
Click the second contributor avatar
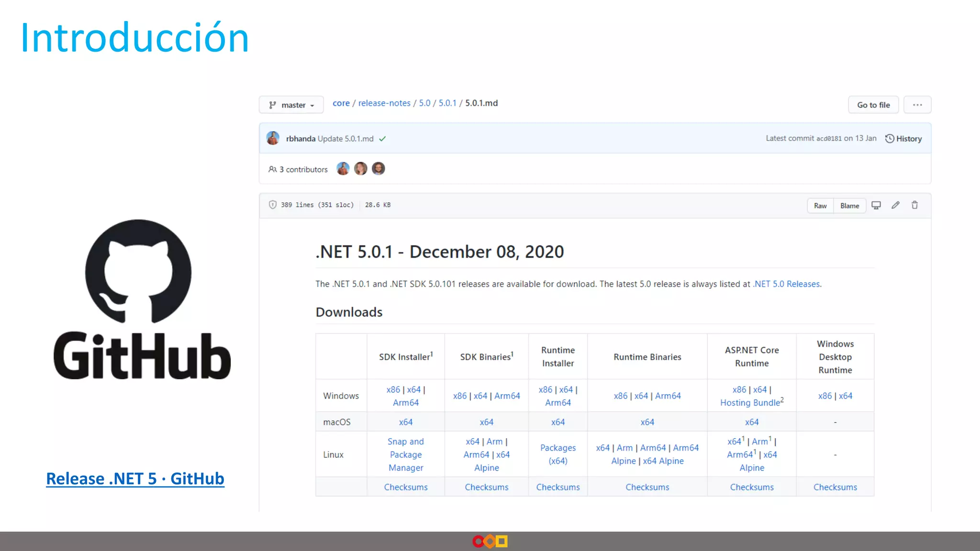point(361,168)
